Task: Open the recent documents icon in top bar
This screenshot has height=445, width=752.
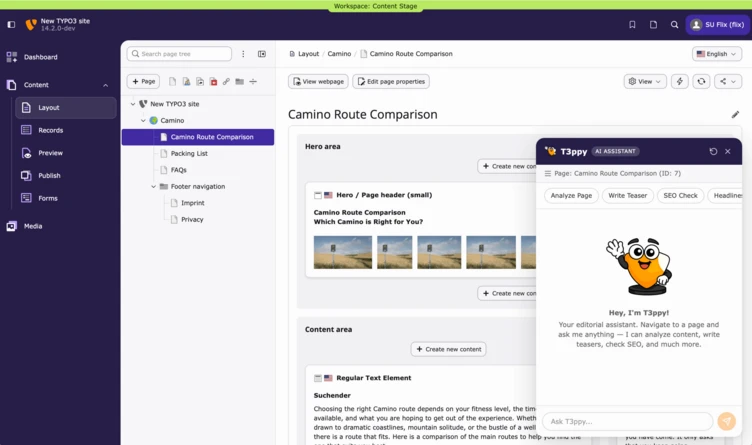Action: [x=653, y=24]
